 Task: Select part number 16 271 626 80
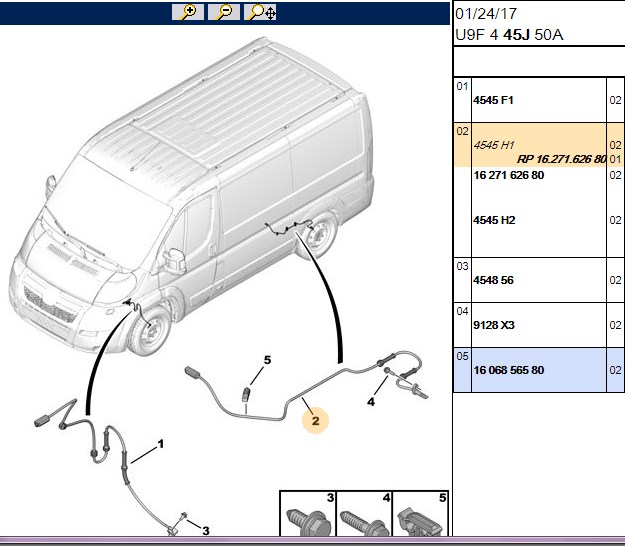point(509,175)
